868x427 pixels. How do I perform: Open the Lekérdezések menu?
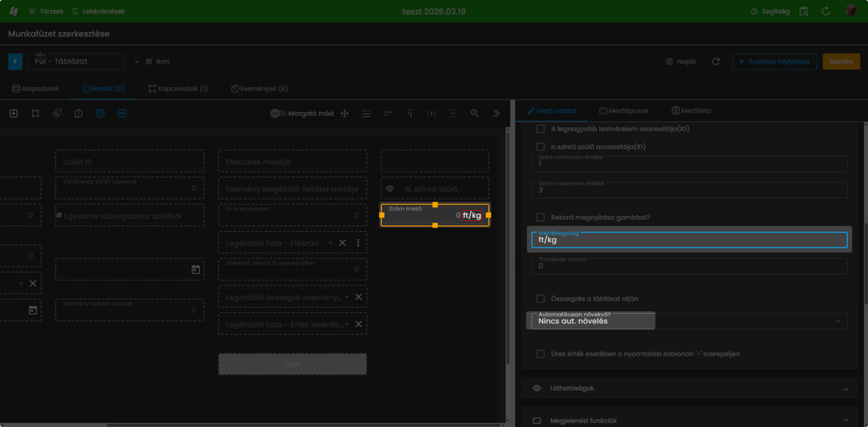[98, 11]
